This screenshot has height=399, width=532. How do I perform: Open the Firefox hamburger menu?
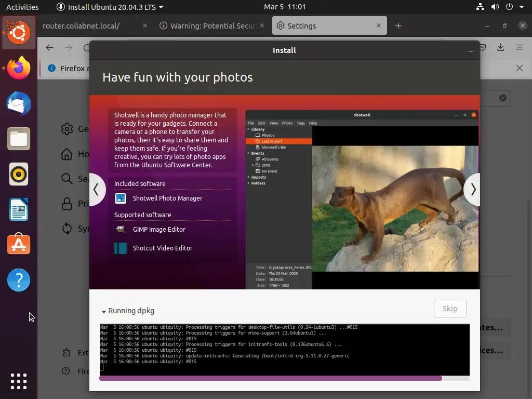tap(520, 47)
